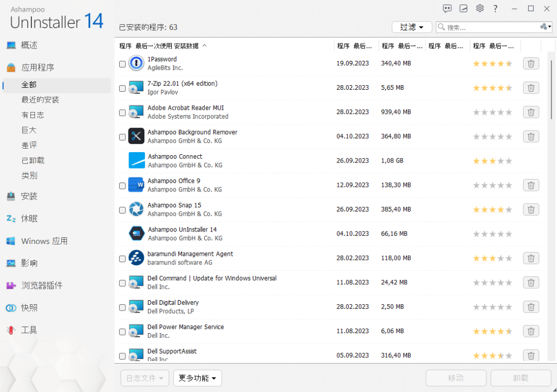
Task: Open help question mark icon
Action: click(x=495, y=9)
